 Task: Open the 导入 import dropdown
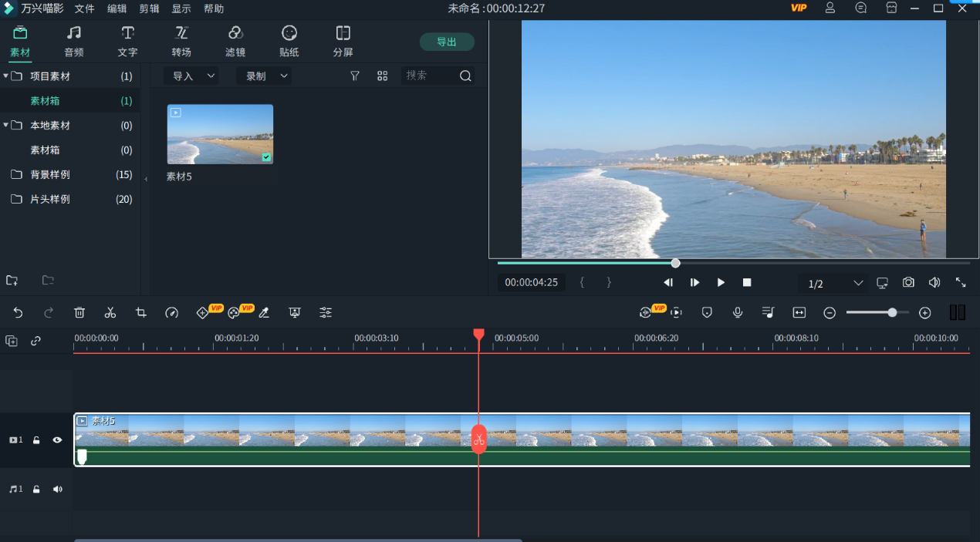[x=191, y=76]
